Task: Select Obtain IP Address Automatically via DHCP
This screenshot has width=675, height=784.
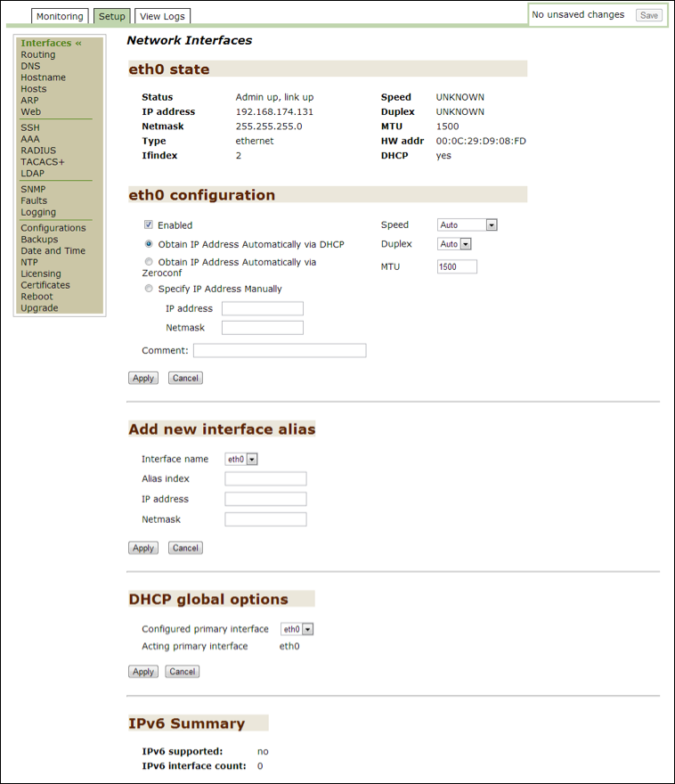Action: [149, 244]
